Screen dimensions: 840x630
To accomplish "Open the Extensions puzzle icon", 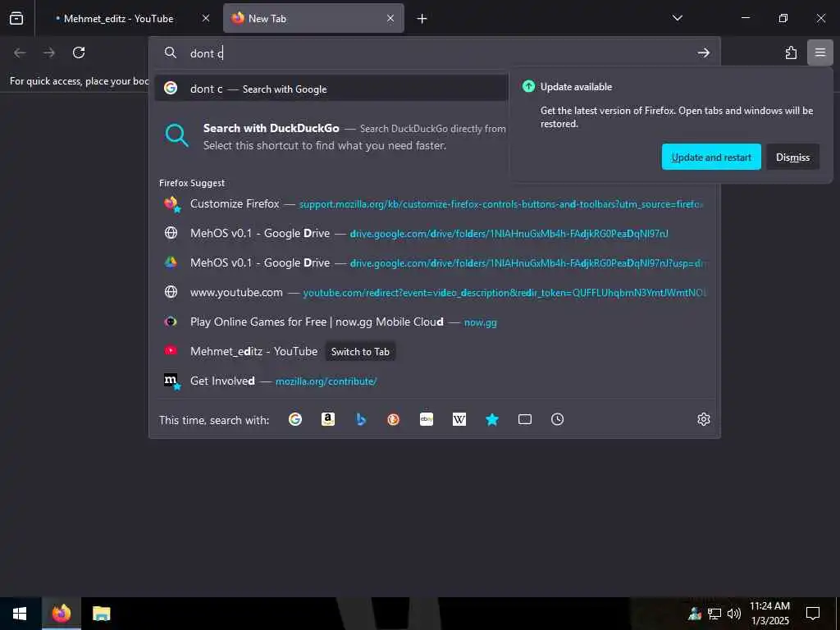I will click(791, 52).
